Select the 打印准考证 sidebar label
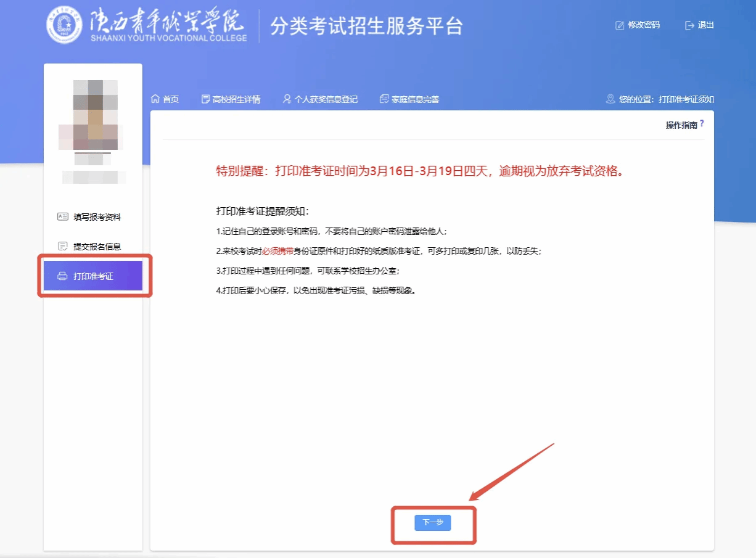The width and height of the screenshot is (756, 558). (94, 276)
